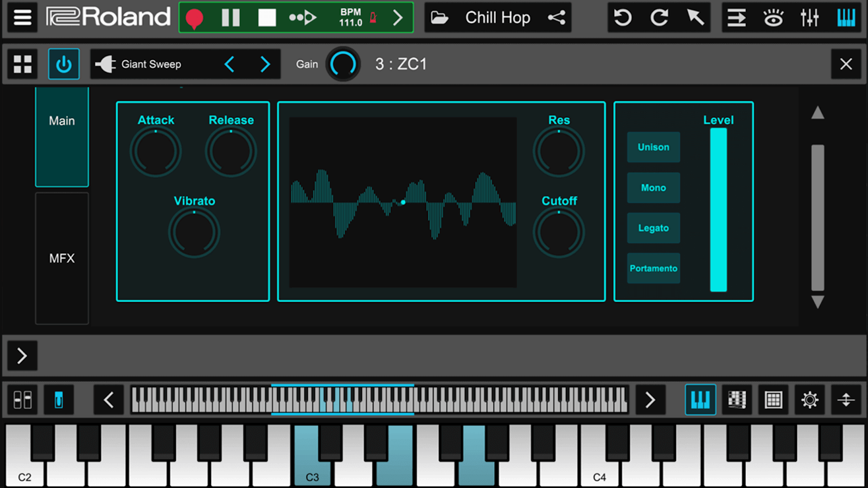The width and height of the screenshot is (868, 488).
Task: Open keyboard settings with the gear icon
Action: pos(809,400)
